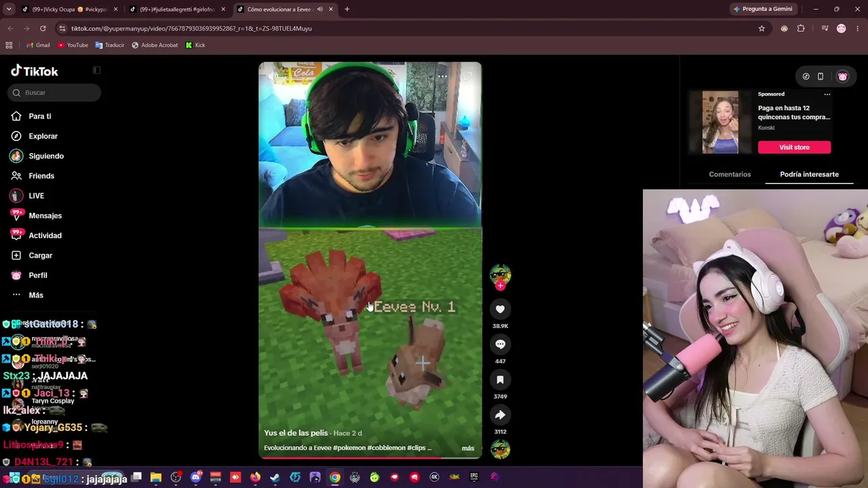Open the creator's avatar beside the video

(500, 274)
